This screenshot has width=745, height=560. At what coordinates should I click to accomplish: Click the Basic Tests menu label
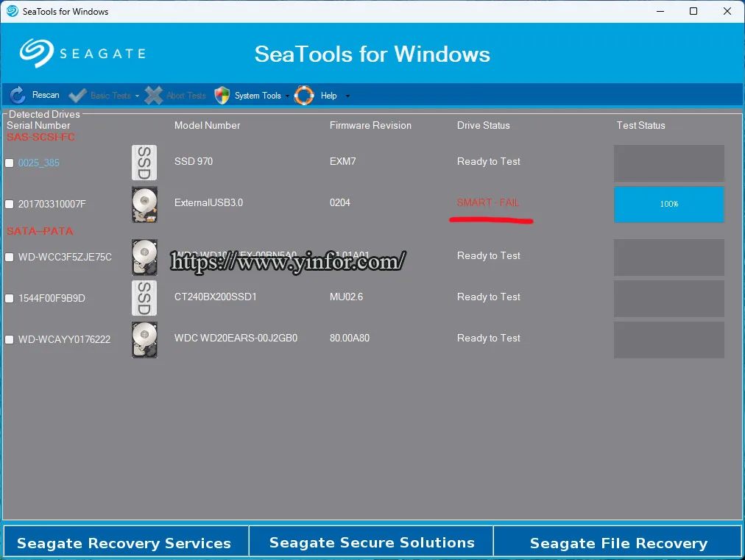(110, 96)
